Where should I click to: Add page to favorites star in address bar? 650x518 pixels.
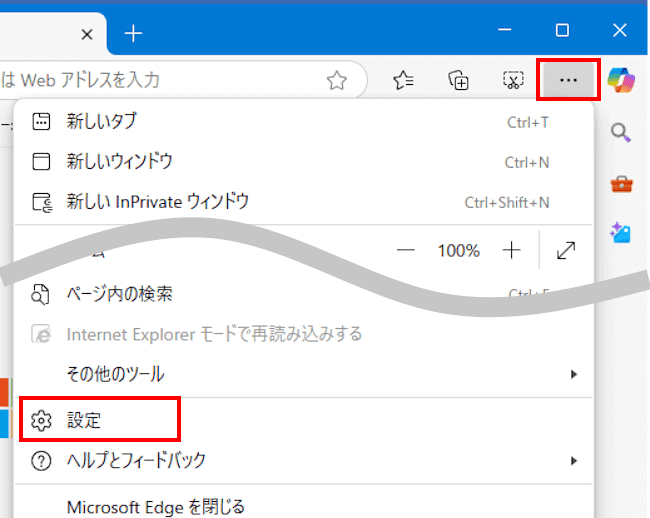tap(337, 80)
